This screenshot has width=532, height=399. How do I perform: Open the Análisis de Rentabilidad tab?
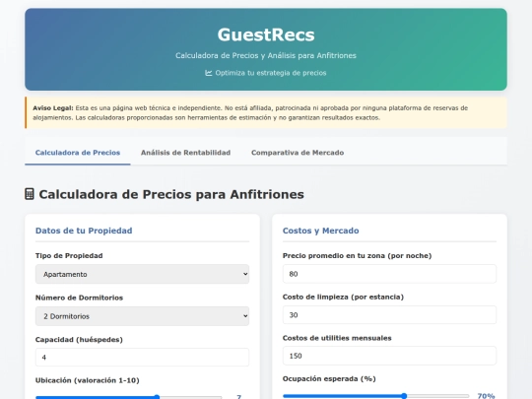pos(185,153)
